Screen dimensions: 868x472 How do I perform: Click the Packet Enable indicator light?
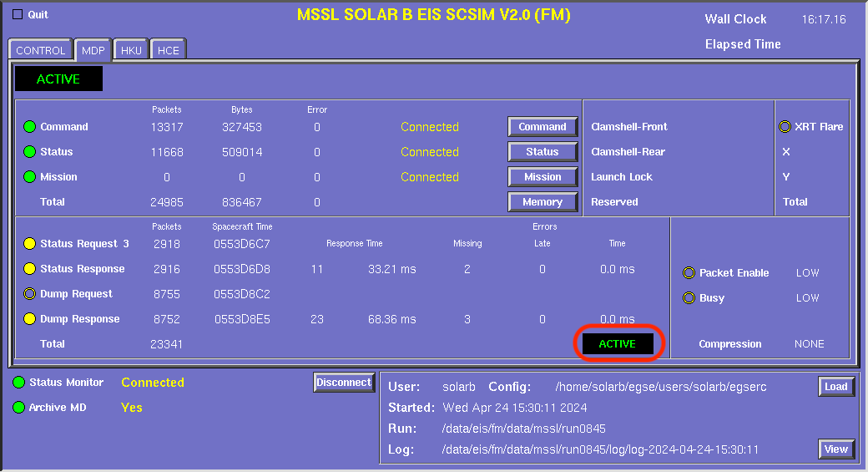689,272
